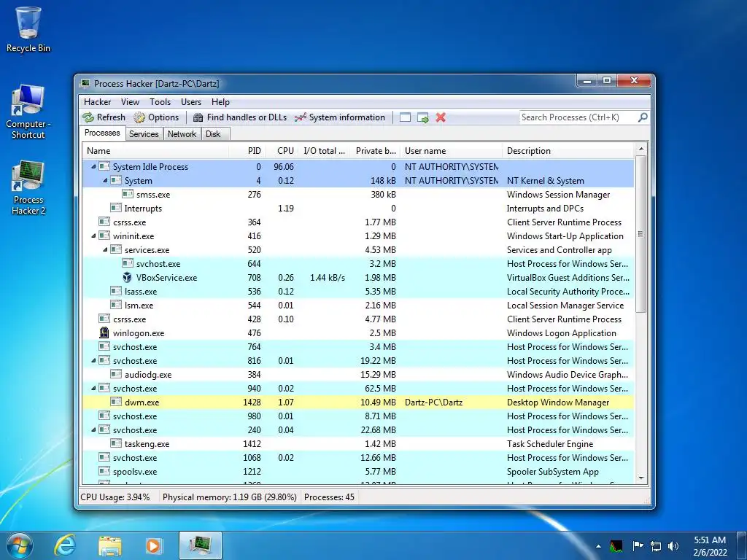Click the volume speaker tray icon
The image size is (747, 560).
click(673, 546)
